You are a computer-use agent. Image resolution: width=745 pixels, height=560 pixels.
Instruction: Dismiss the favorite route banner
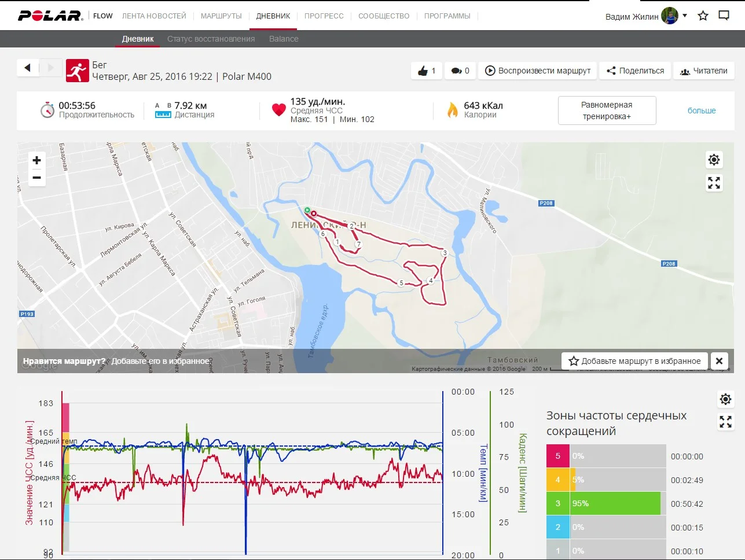(x=719, y=361)
